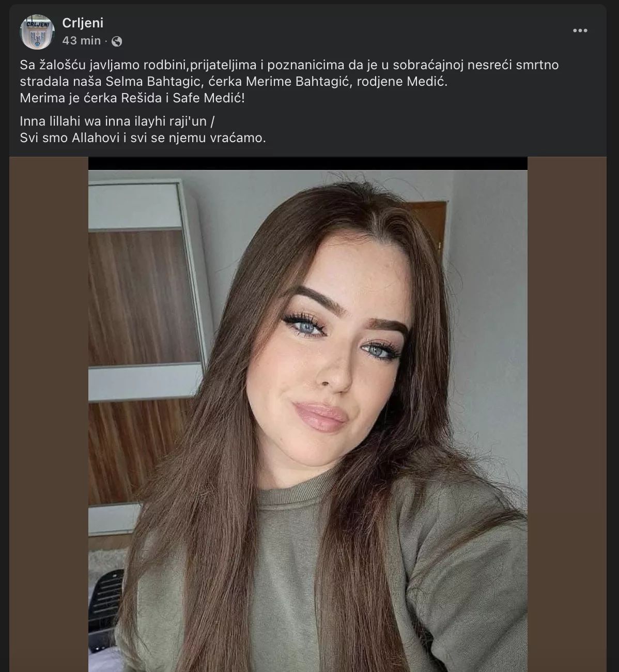The height and width of the screenshot is (672, 619).
Task: Open the Crljeni page name link
Action: point(83,23)
